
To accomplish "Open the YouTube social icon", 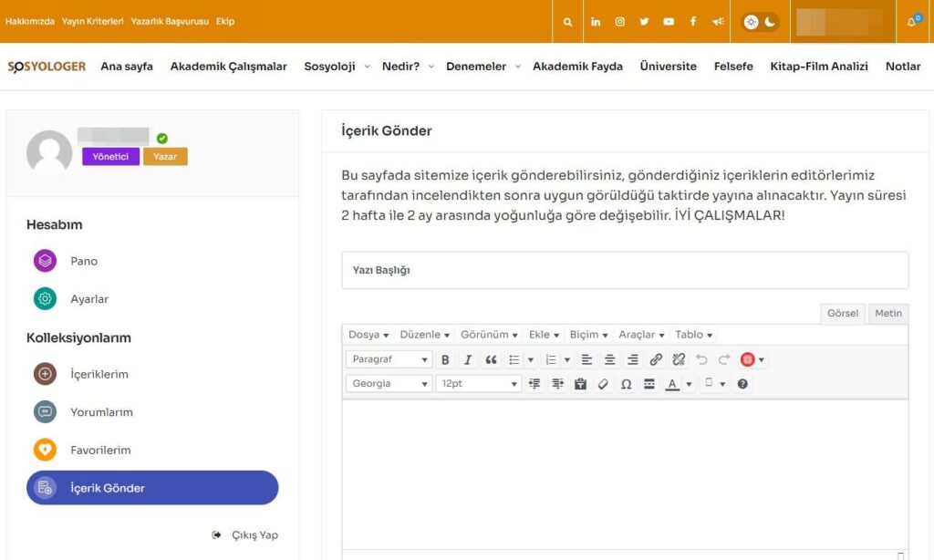I will click(x=669, y=22).
